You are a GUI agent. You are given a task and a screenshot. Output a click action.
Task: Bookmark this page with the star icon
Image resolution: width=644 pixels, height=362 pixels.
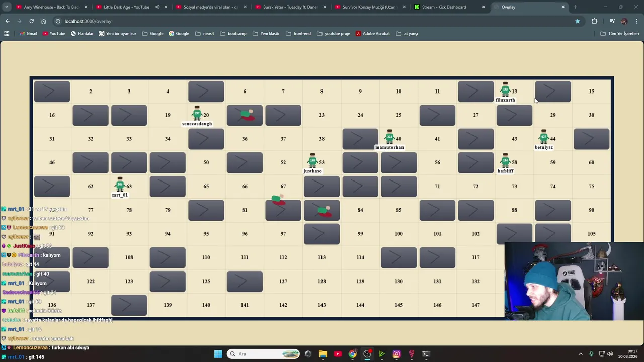[578, 21]
